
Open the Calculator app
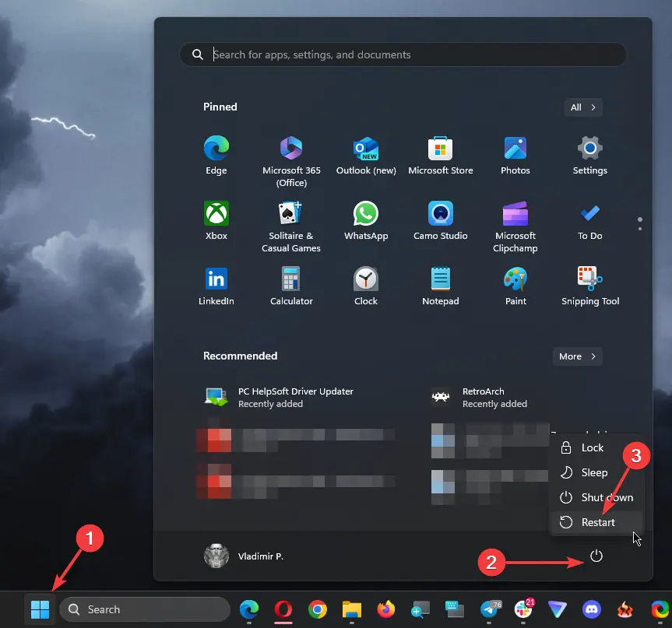pos(291,286)
